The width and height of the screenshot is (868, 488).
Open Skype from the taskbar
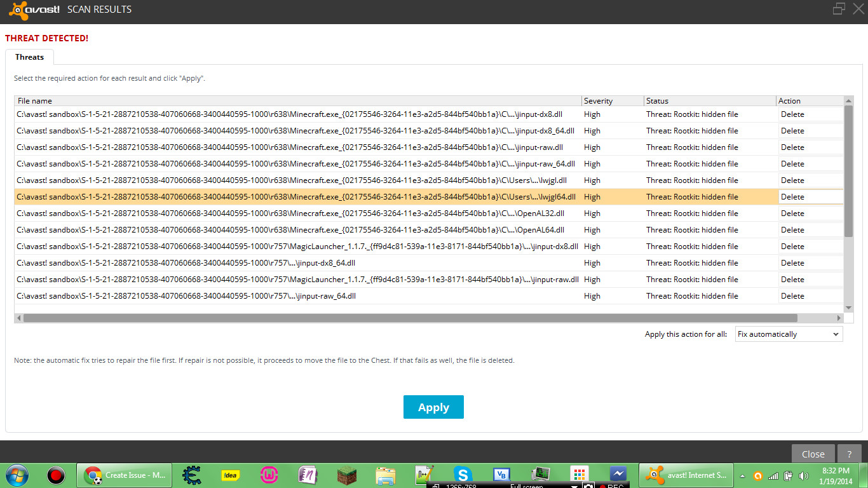tap(463, 475)
